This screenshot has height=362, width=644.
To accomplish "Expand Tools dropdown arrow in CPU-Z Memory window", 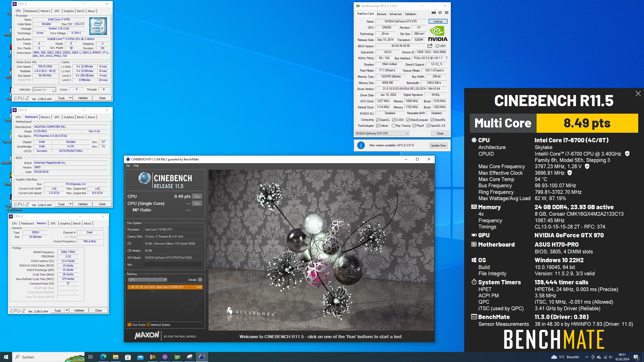I will click(x=67, y=310).
